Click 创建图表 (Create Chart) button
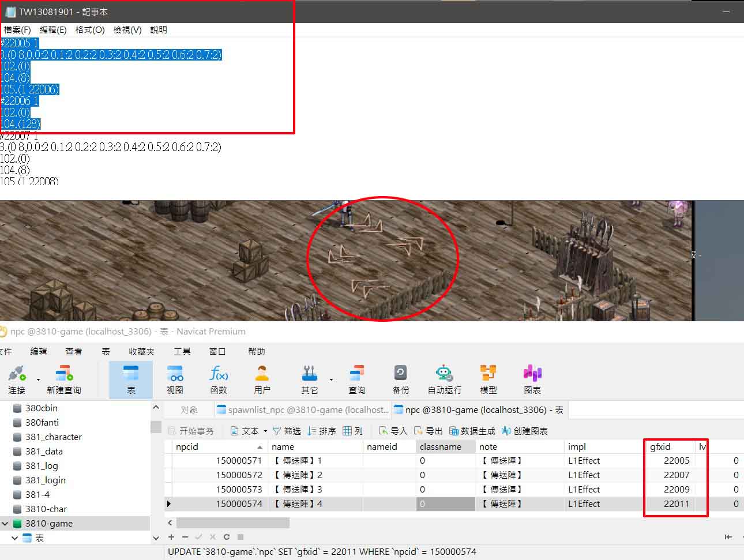 pos(525,431)
